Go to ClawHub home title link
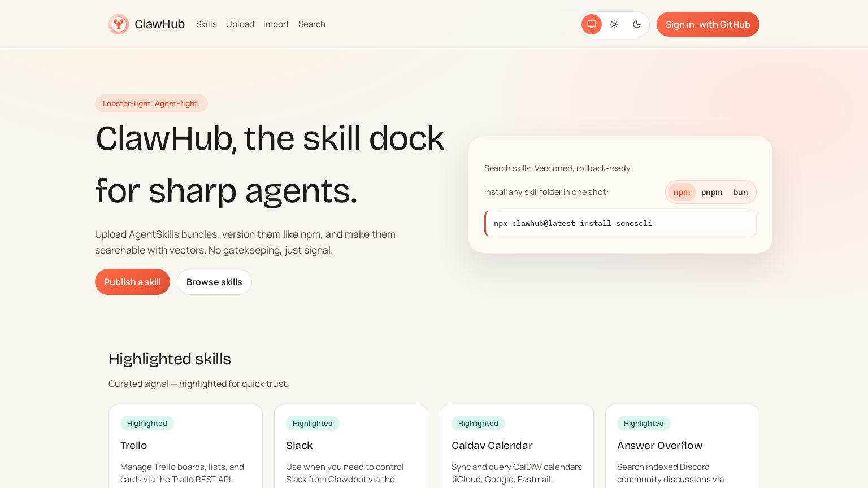The image size is (868, 488). tap(159, 24)
